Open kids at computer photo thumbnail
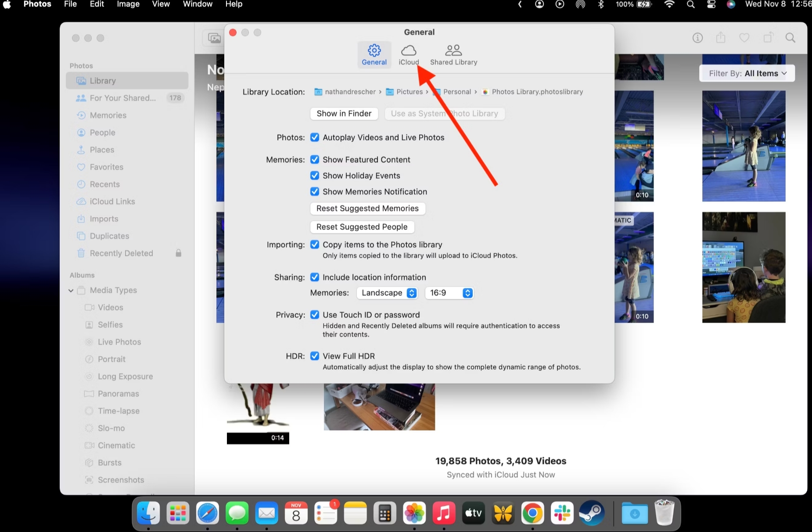This screenshot has width=812, height=532. coord(744,267)
